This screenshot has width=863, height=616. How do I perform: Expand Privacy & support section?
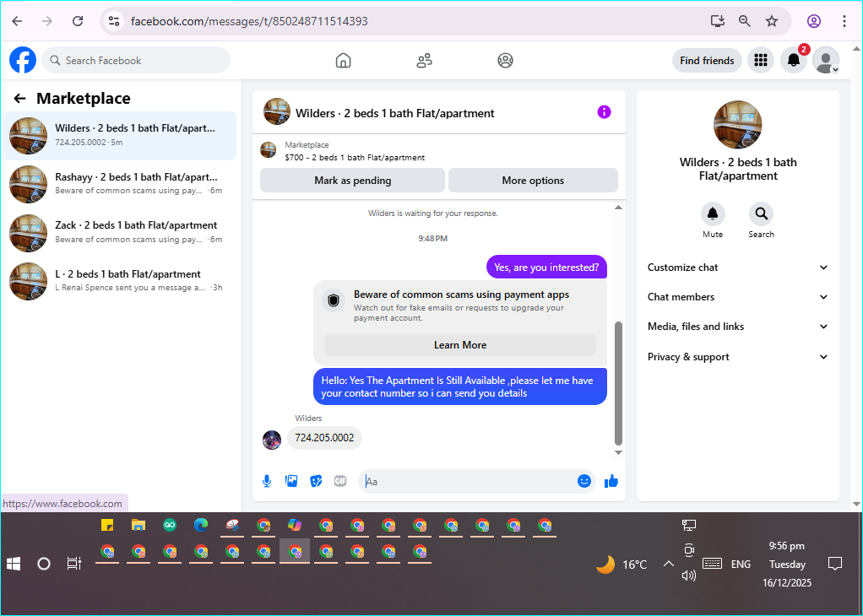pyautogui.click(x=738, y=357)
